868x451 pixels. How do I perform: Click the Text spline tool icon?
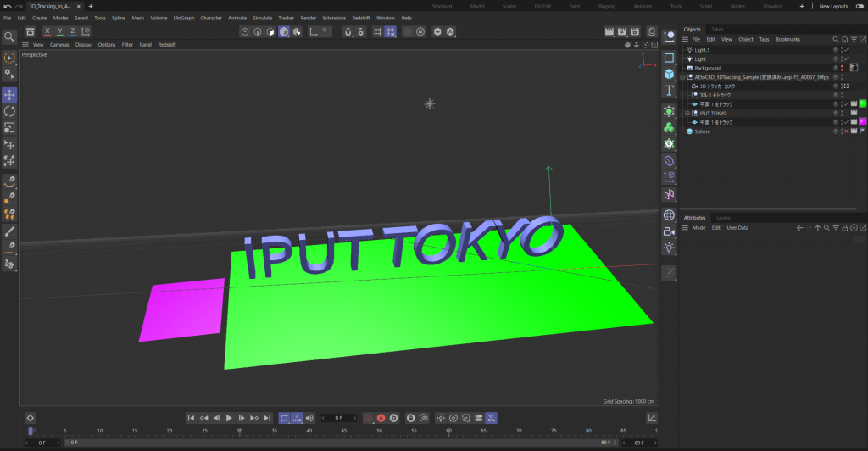pos(669,91)
